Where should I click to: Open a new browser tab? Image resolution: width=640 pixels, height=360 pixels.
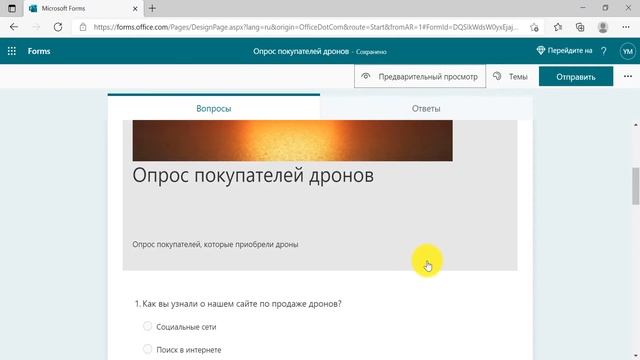tap(152, 8)
